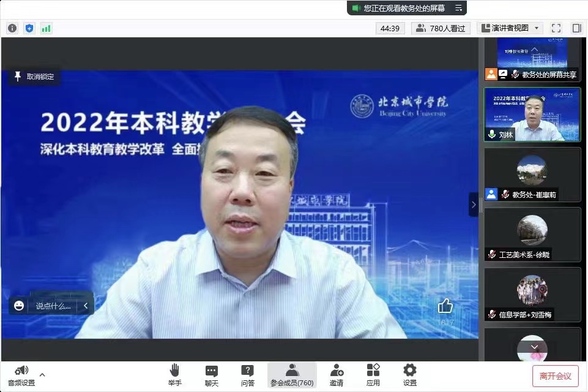The image size is (588, 392).
Task: Click the thumbs-up like button
Action: point(445,306)
